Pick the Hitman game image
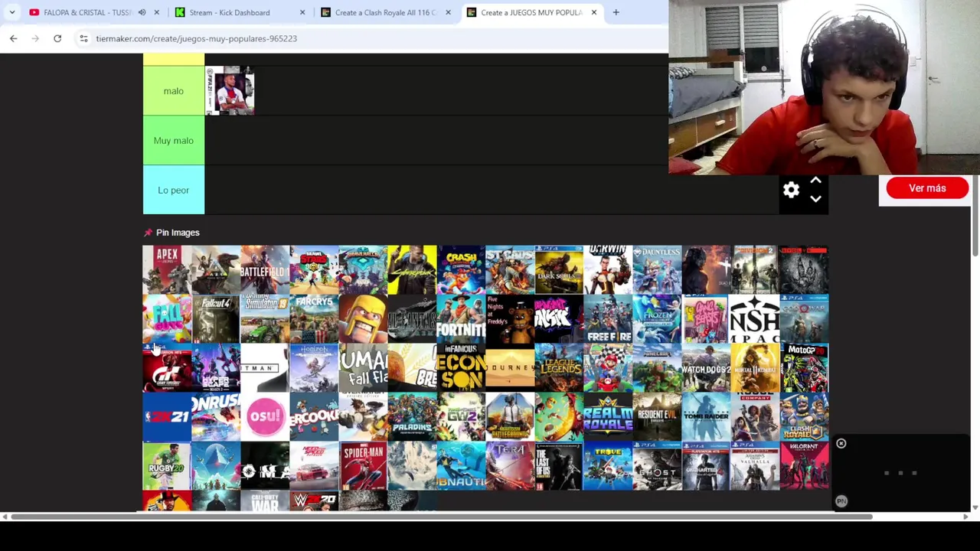This screenshot has width=980, height=551. pos(265,368)
